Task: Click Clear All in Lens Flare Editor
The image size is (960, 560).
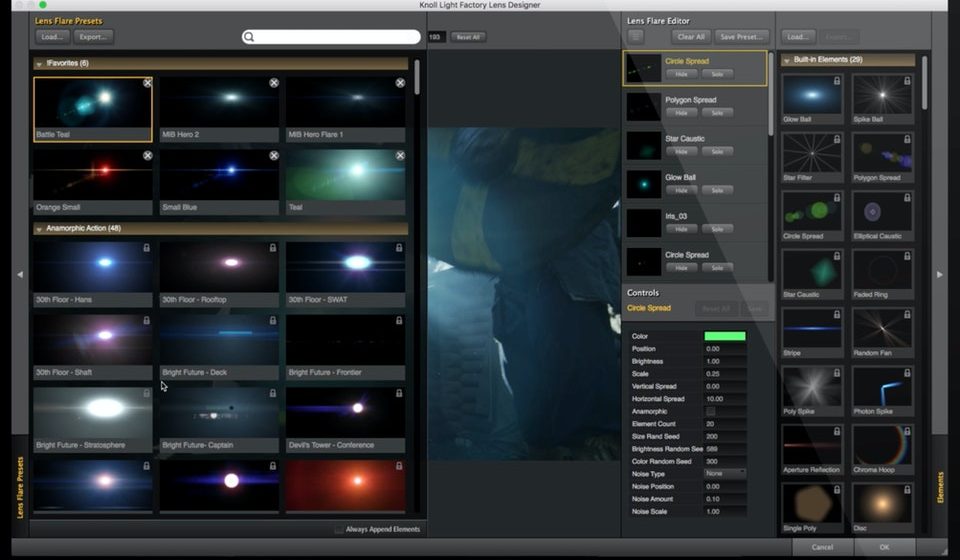Action: (691, 37)
